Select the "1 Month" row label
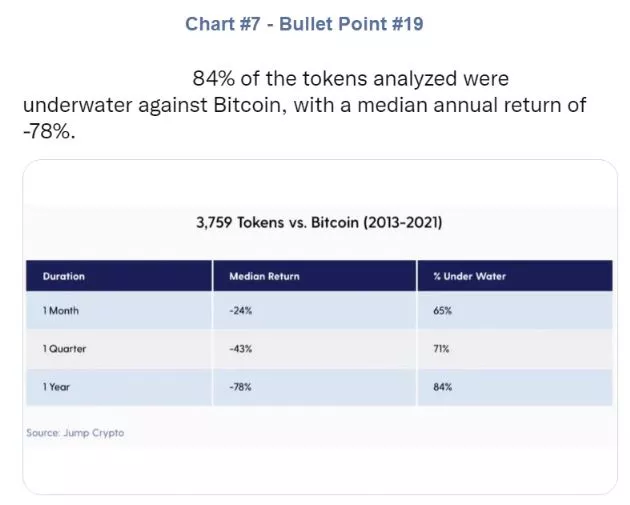The width and height of the screenshot is (630, 505). (x=61, y=311)
